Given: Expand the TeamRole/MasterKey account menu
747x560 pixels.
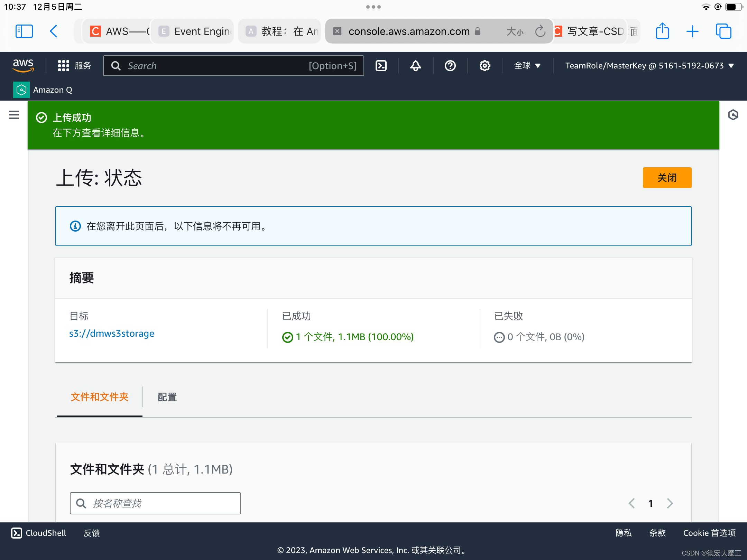Looking at the screenshot, I should [649, 66].
